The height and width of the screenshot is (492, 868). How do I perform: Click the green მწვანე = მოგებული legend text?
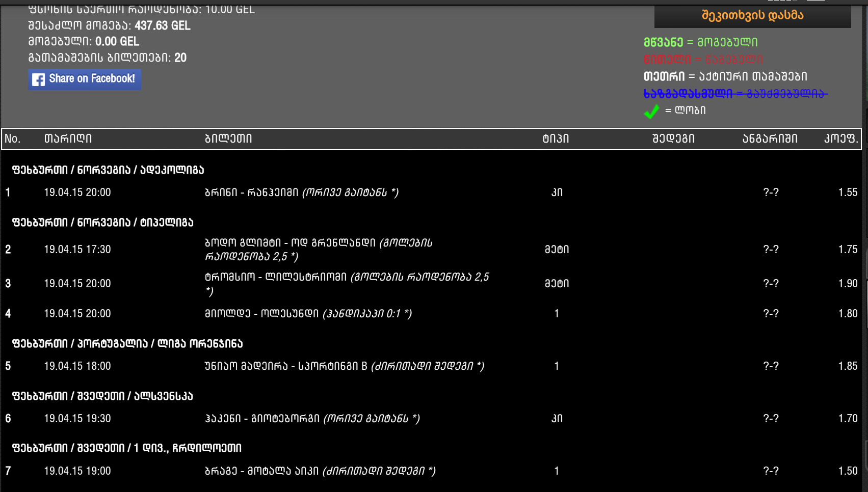pos(701,42)
